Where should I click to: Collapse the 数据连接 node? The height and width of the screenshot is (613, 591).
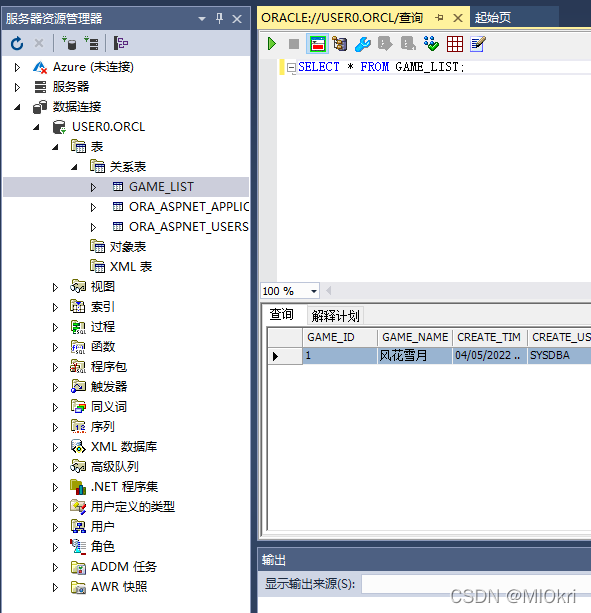pos(17,107)
